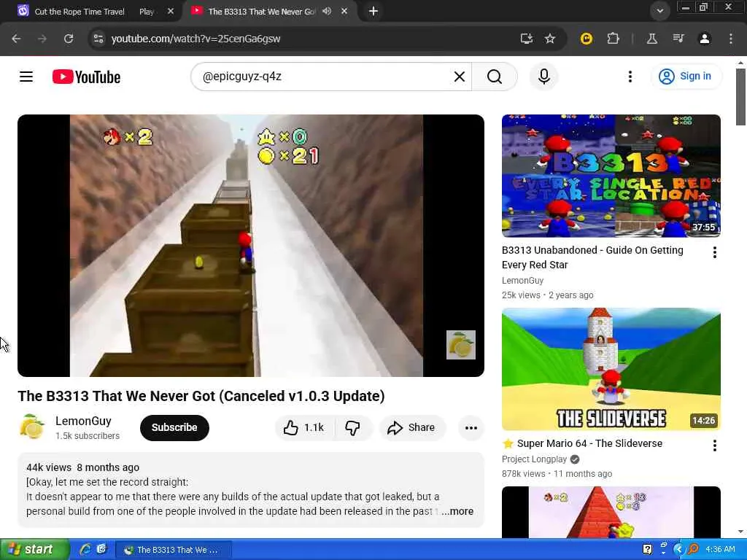Start voice search with the microphone icon
This screenshot has height=560, width=747.
tap(544, 77)
